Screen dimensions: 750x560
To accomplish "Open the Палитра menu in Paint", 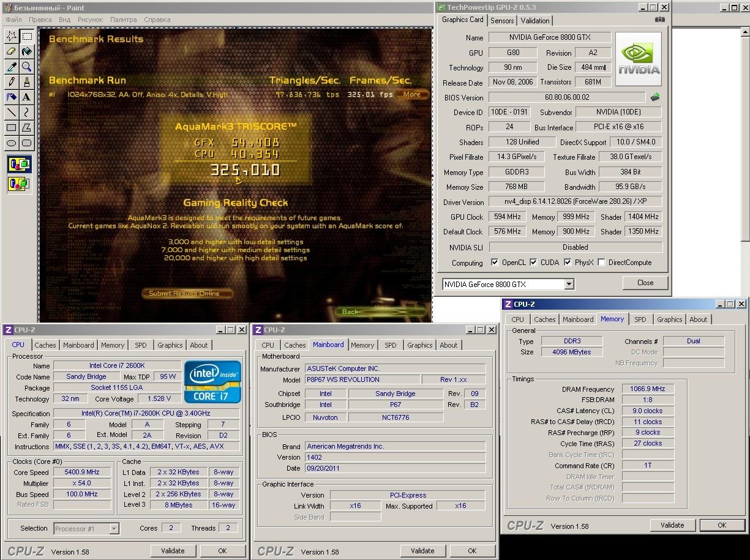I will tap(123, 20).
